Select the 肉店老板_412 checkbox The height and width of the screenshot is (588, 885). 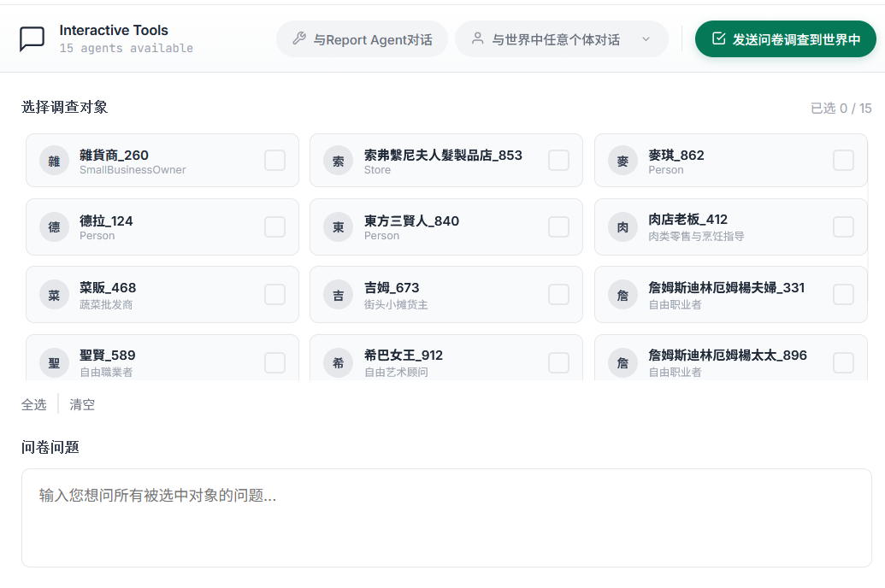tap(843, 226)
